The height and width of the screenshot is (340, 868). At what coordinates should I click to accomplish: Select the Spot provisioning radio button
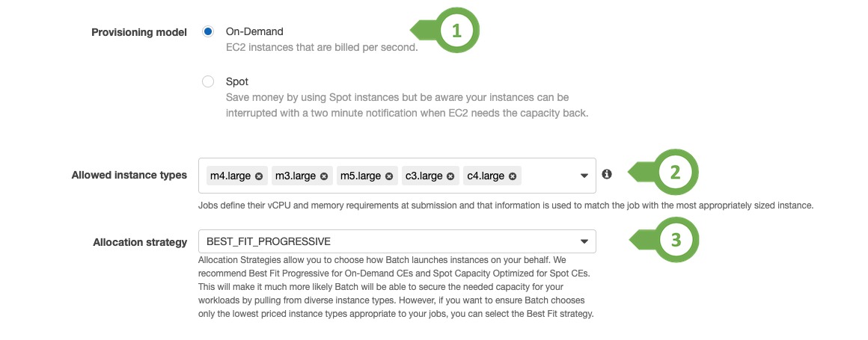(207, 81)
